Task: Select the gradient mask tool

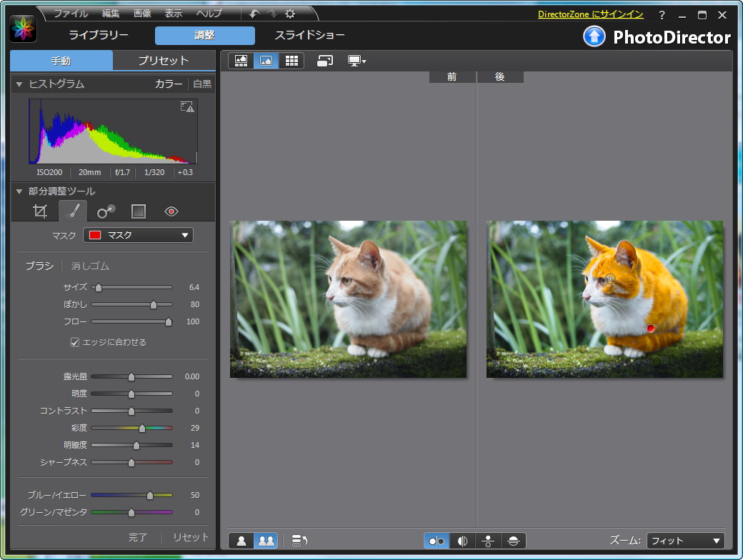Action: click(x=138, y=211)
